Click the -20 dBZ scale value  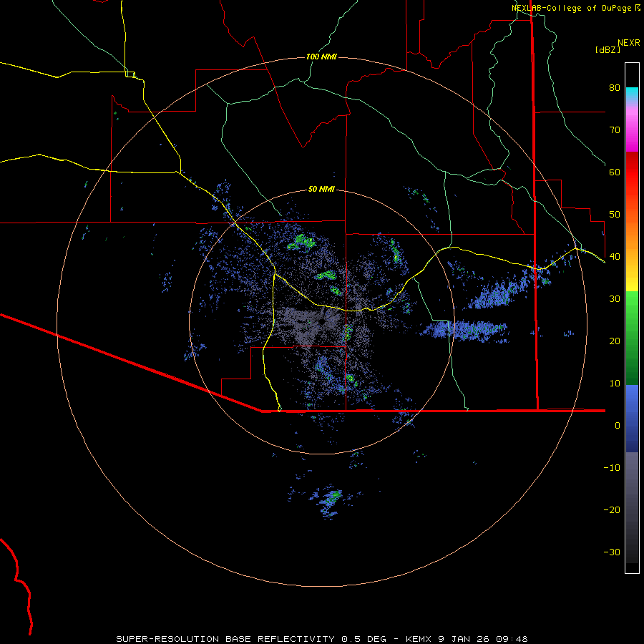point(612,510)
